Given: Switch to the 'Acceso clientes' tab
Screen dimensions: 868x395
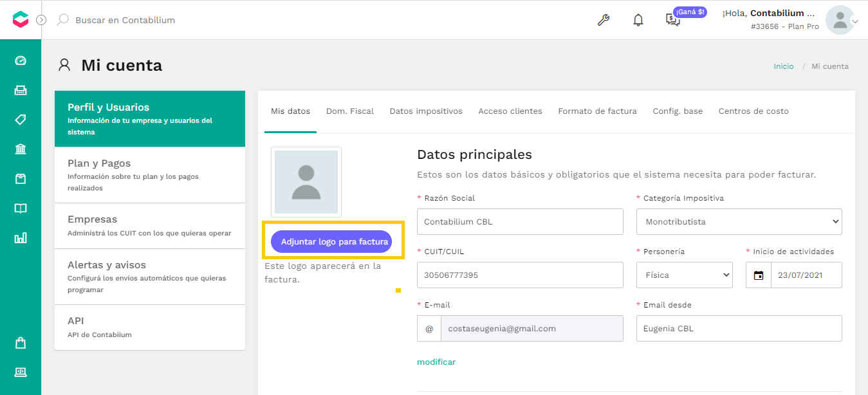Looking at the screenshot, I should pyautogui.click(x=510, y=111).
